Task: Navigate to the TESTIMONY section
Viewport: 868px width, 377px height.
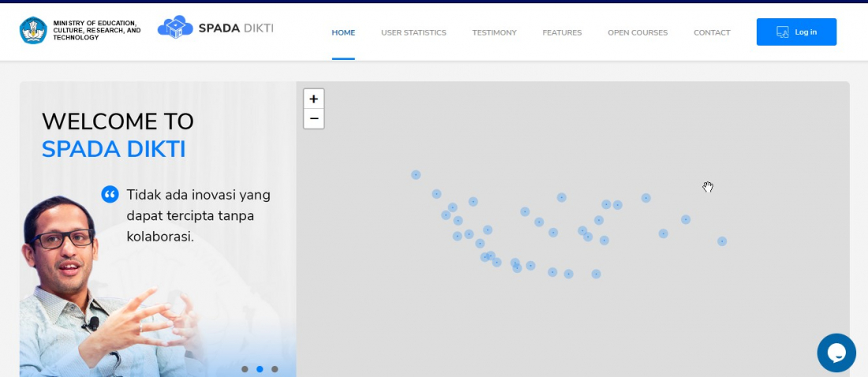Action: (494, 32)
